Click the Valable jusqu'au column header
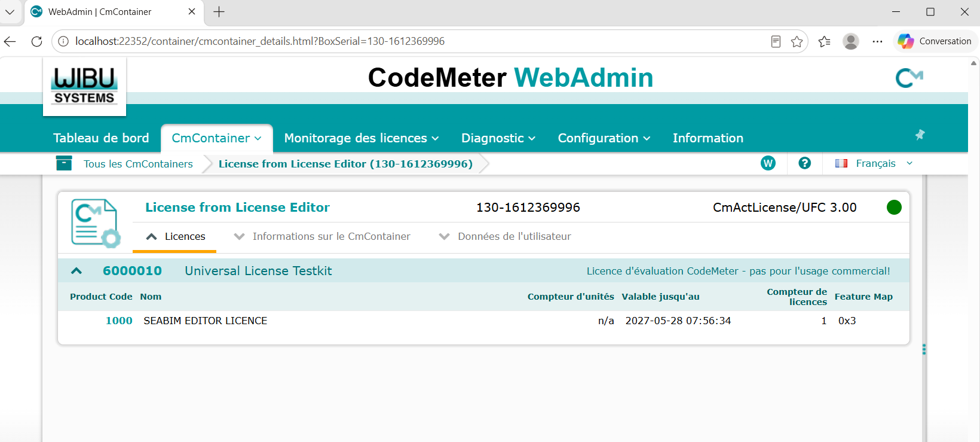980x442 pixels. pyautogui.click(x=660, y=297)
